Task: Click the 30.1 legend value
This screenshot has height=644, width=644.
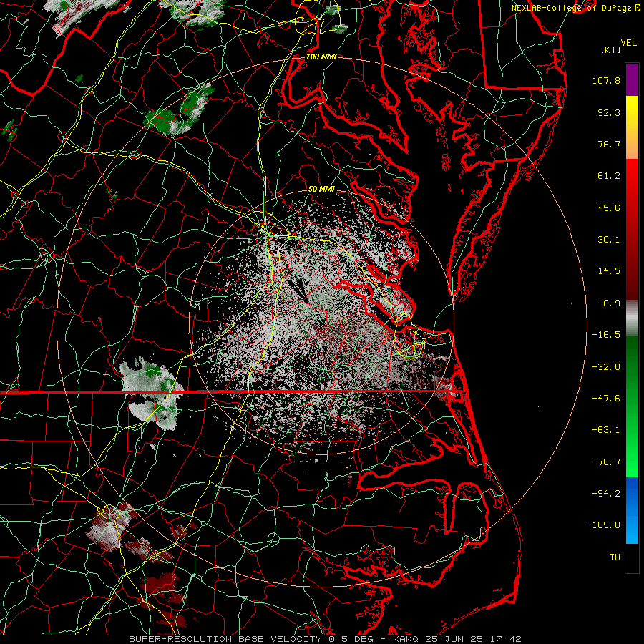Action: [x=609, y=240]
